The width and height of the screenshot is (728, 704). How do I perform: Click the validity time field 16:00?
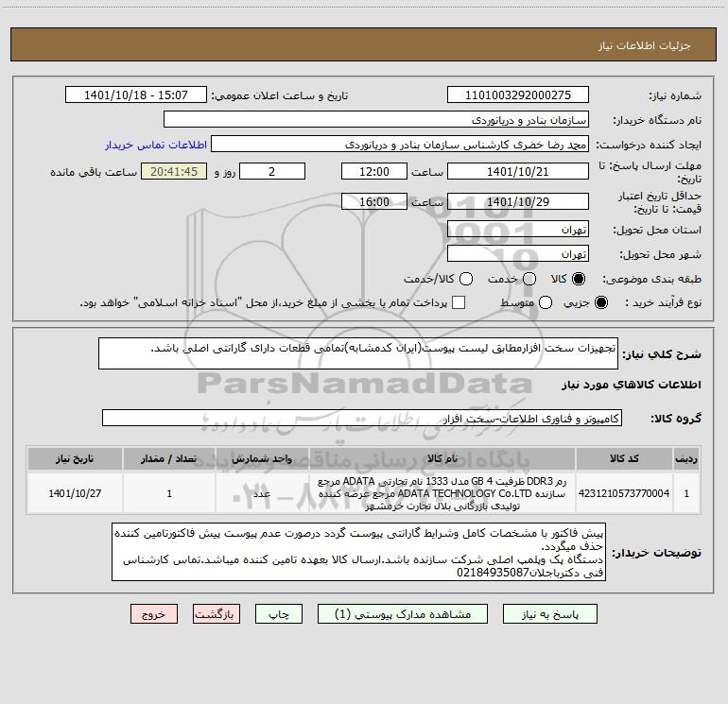coord(374,202)
